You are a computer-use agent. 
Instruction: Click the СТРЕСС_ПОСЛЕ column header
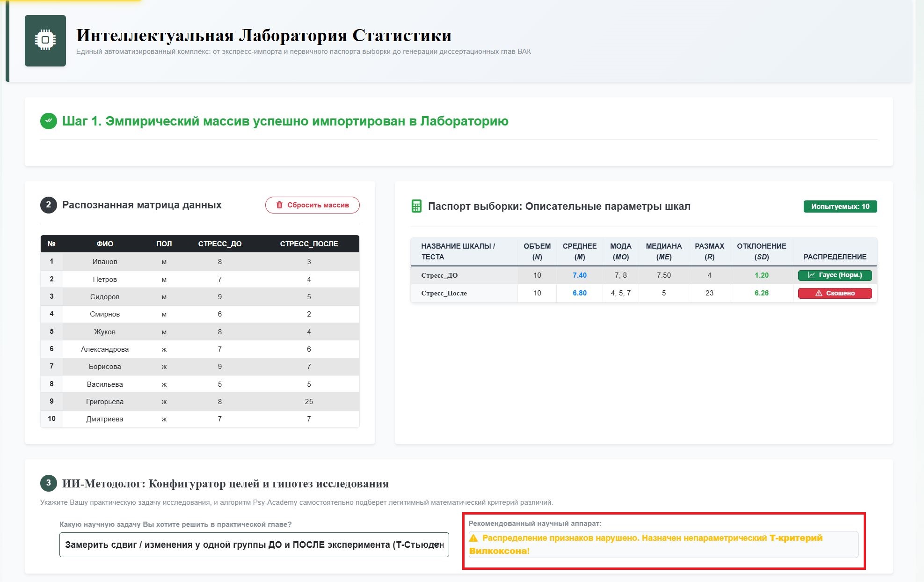[x=309, y=244]
